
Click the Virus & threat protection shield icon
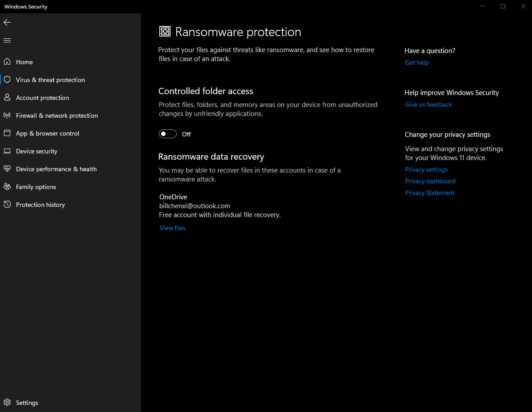[7, 80]
